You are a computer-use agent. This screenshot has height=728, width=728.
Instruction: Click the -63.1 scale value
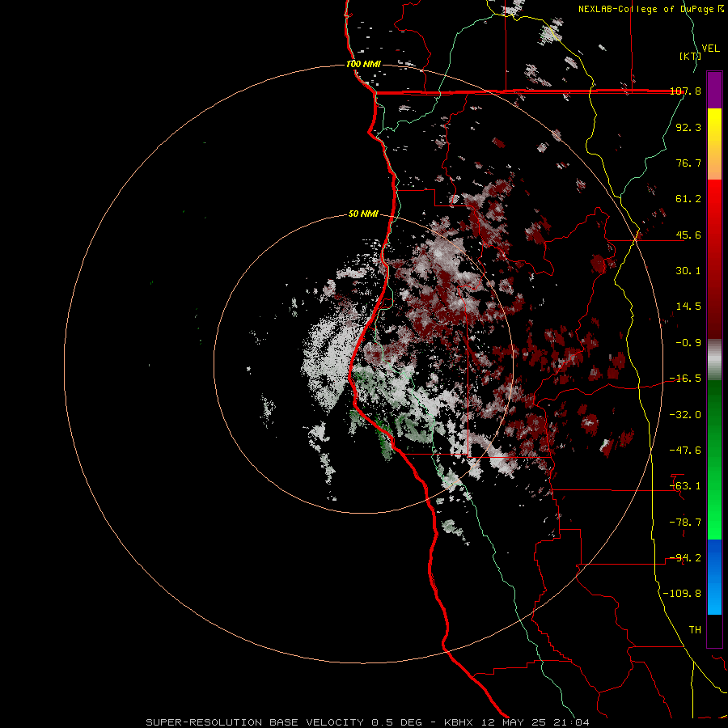[685, 486]
